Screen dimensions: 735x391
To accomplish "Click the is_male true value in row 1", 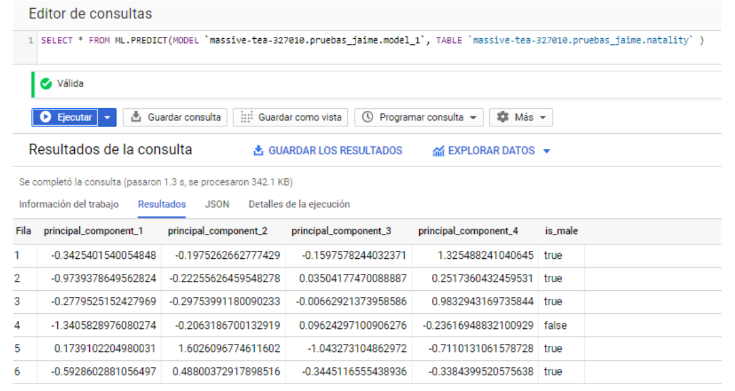I will tap(553, 256).
